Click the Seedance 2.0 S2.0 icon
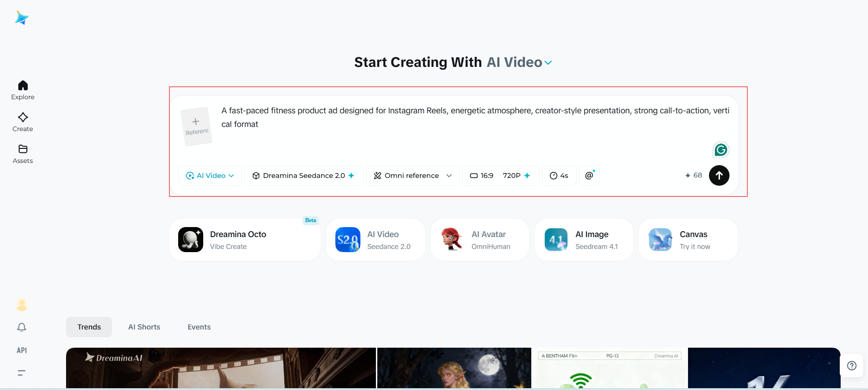Image resolution: width=868 pixels, height=390 pixels. (348, 239)
